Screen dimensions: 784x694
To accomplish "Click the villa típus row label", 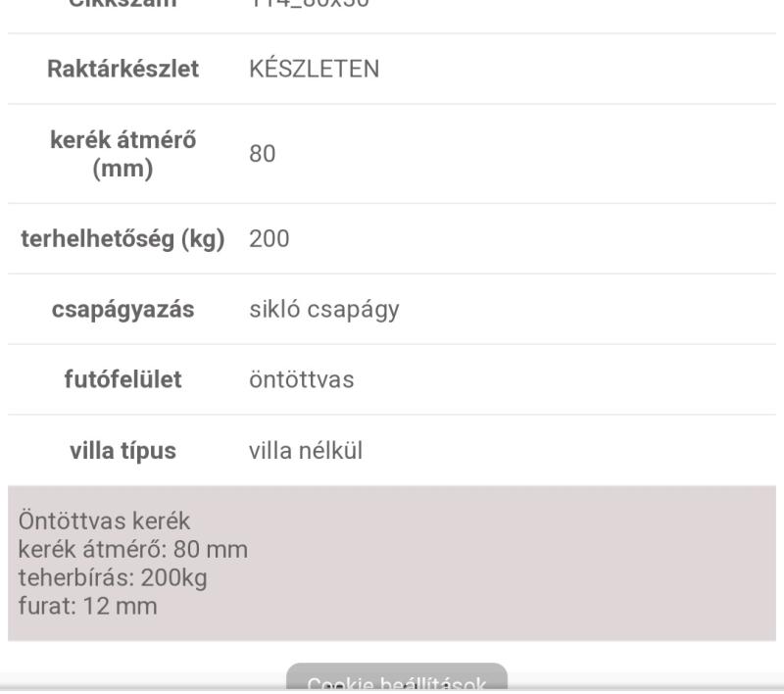I will (123, 450).
